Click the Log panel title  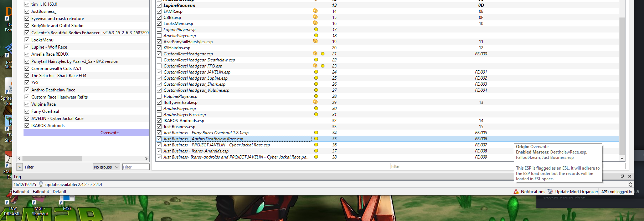click(x=17, y=177)
